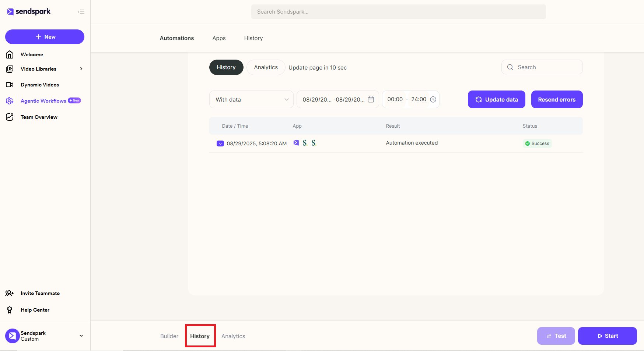Click the Sendspark app icon in row
This screenshot has height=351, width=644.
(x=296, y=143)
